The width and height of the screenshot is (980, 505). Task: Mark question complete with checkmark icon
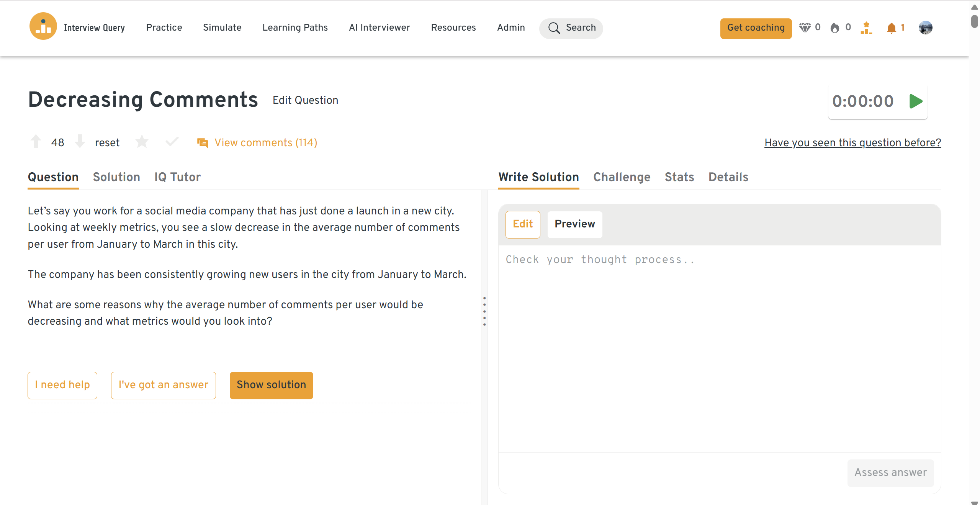pos(172,142)
